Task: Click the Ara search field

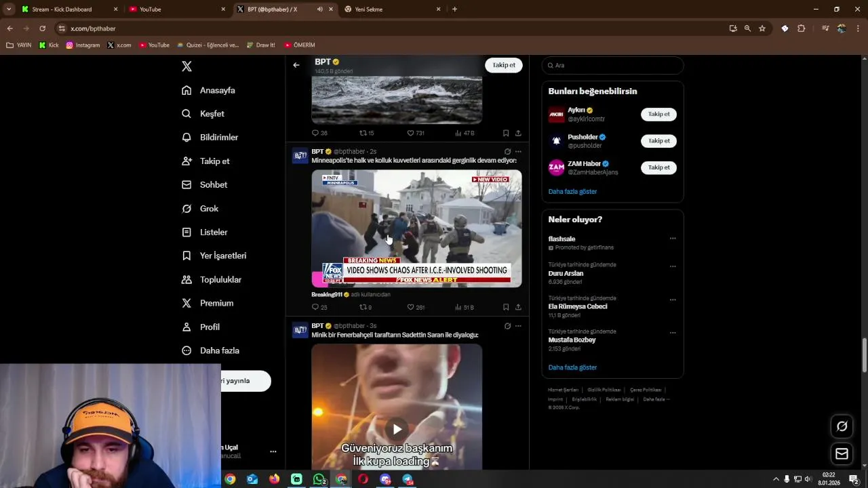Action: point(612,65)
